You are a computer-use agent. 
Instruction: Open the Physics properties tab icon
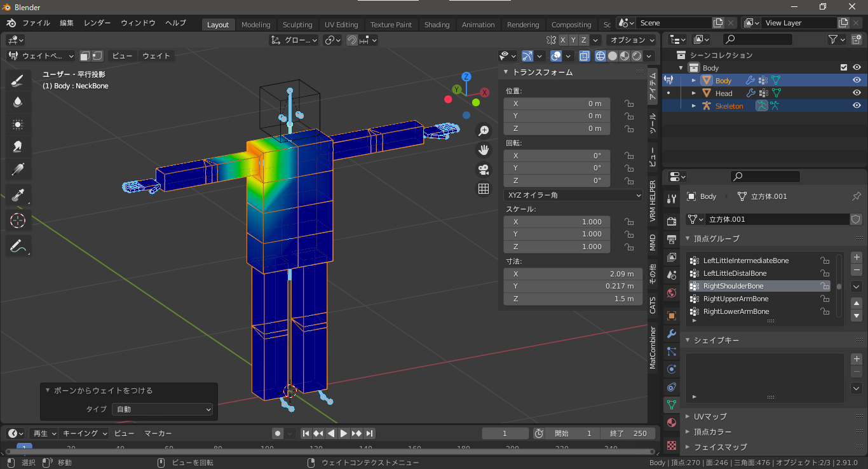click(671, 369)
